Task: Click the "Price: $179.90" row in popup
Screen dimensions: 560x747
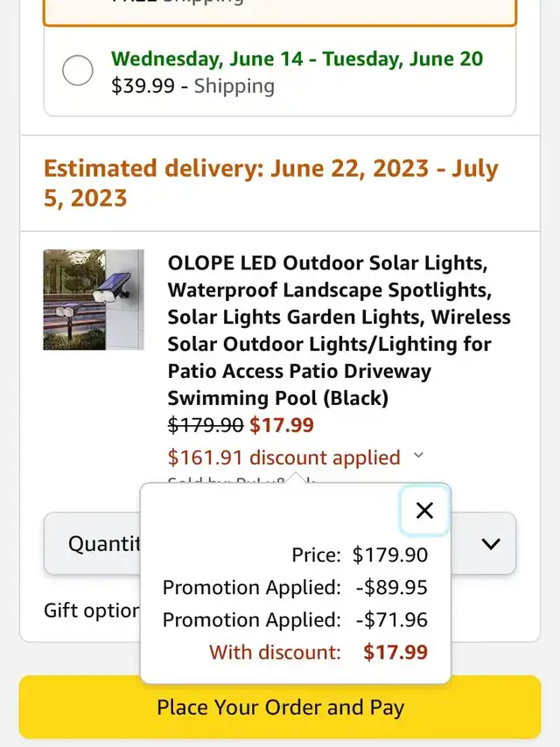Action: [360, 555]
